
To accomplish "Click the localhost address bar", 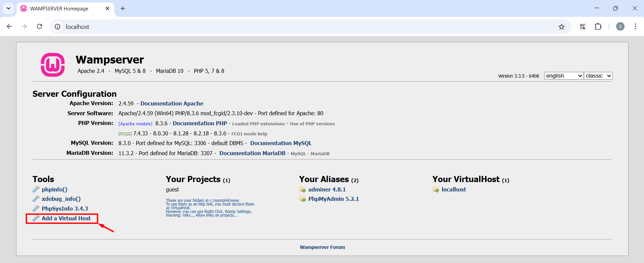I will click(x=302, y=27).
